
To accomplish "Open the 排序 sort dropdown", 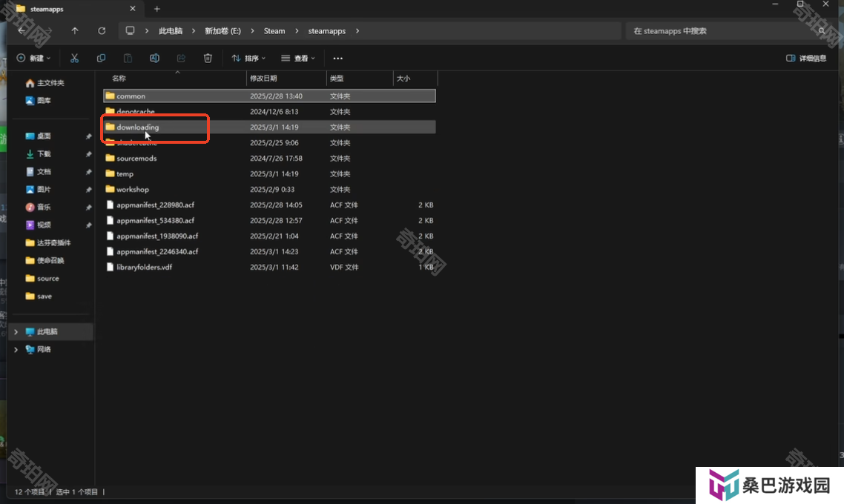I will click(248, 58).
